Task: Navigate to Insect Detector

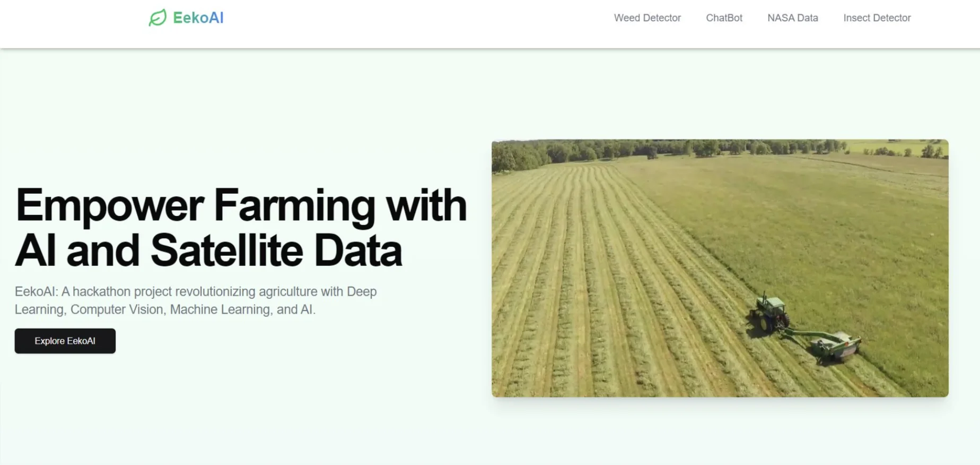Action: (x=877, y=18)
